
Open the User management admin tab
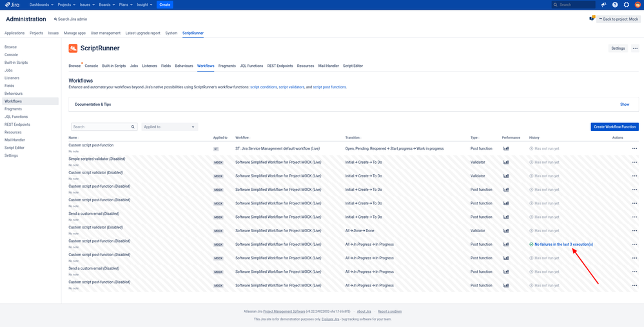(106, 33)
